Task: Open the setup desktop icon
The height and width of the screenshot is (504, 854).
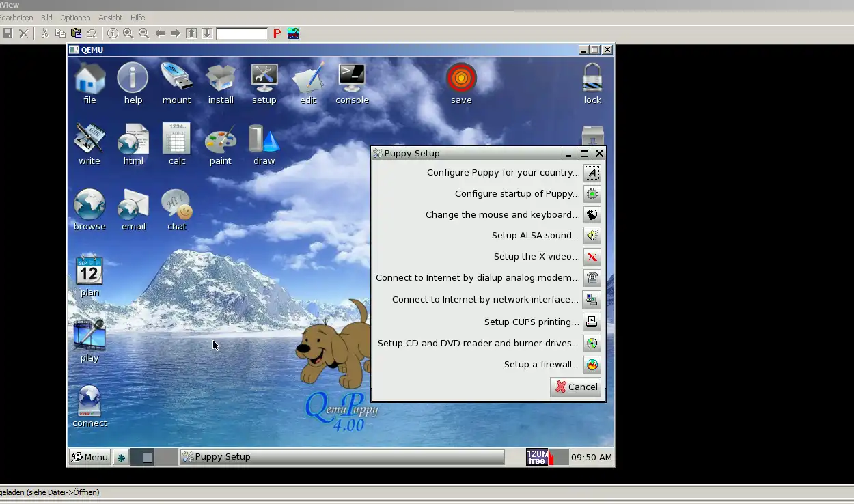Action: (264, 84)
